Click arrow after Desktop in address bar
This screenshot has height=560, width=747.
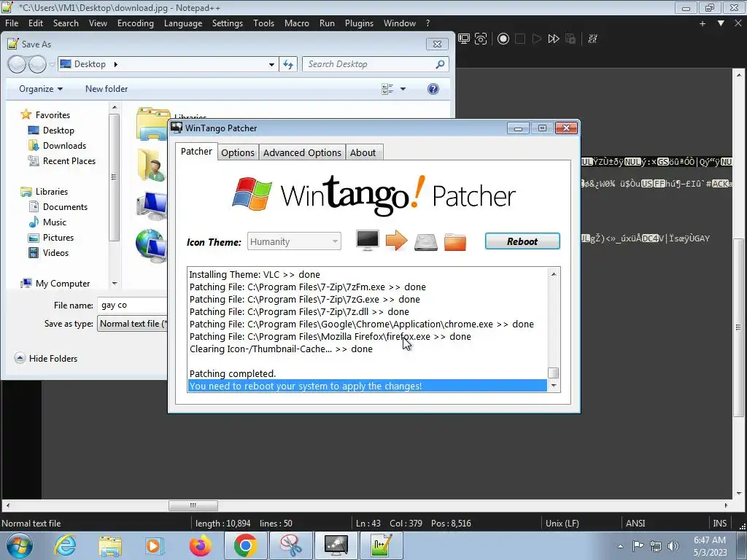115,64
